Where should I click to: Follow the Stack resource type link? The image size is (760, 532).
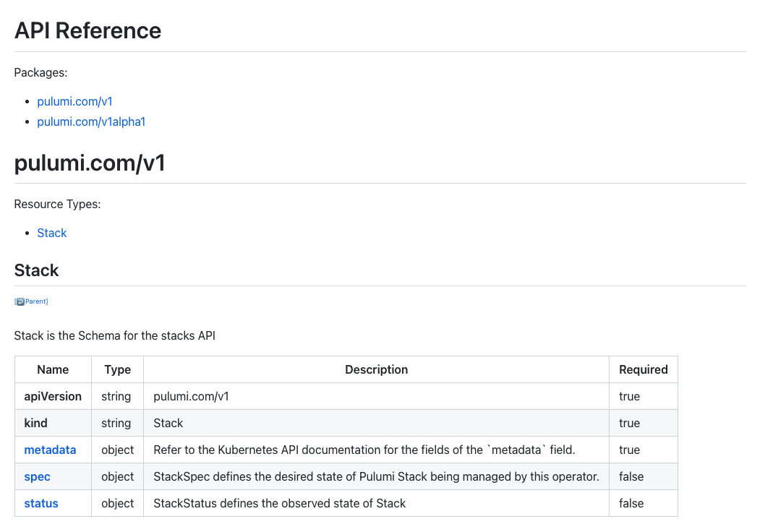click(52, 233)
